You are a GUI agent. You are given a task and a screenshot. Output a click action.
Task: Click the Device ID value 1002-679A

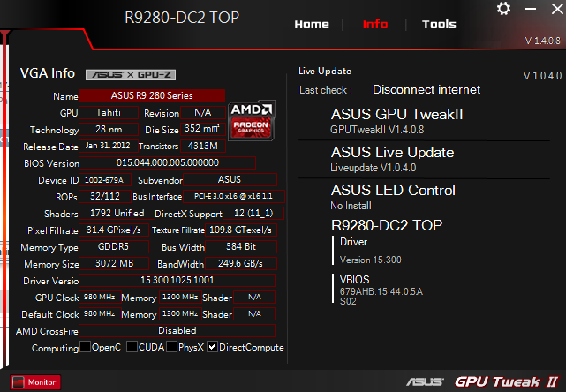pyautogui.click(x=105, y=180)
